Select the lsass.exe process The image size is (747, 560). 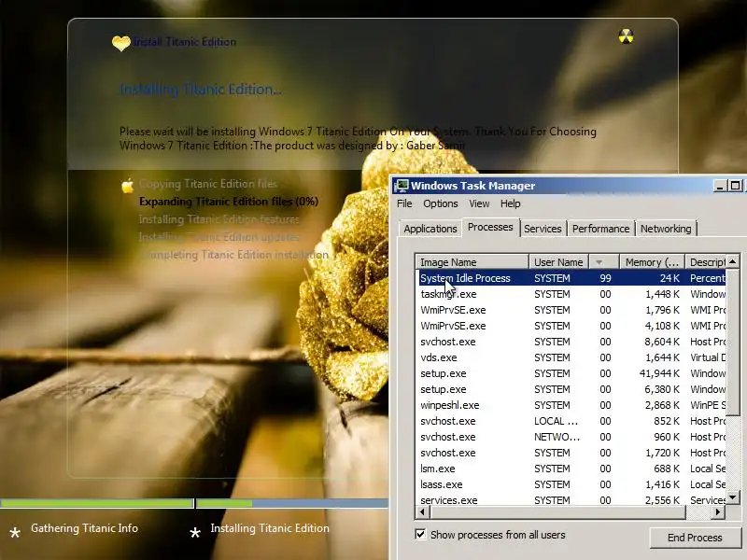tap(571, 484)
